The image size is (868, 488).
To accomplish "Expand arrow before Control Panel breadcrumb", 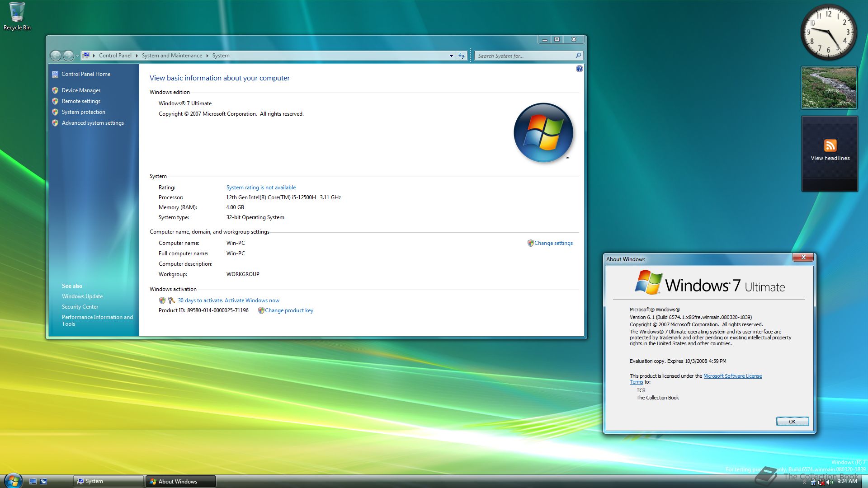I will pos(94,56).
